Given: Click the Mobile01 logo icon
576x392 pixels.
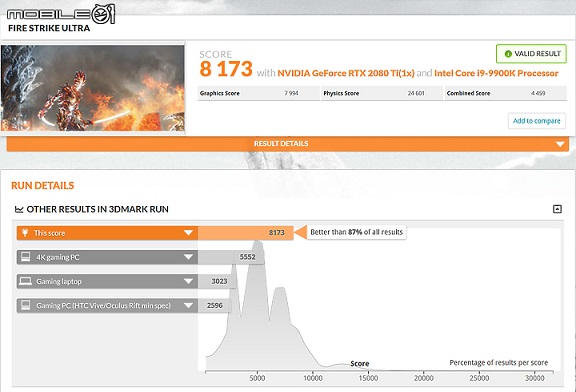Looking at the screenshot, I should click(61, 14).
